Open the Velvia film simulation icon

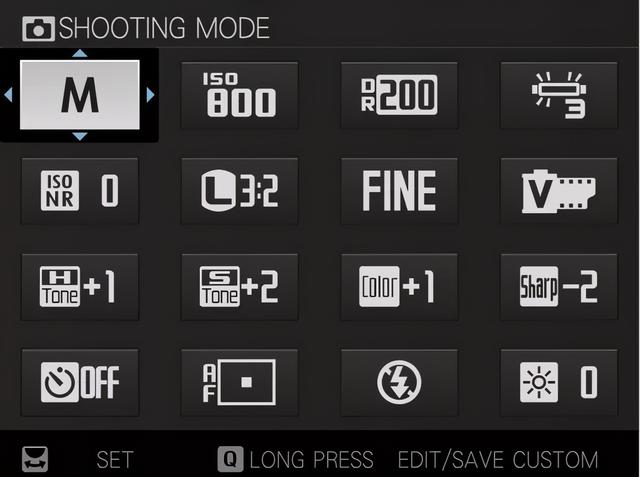[x=559, y=191]
